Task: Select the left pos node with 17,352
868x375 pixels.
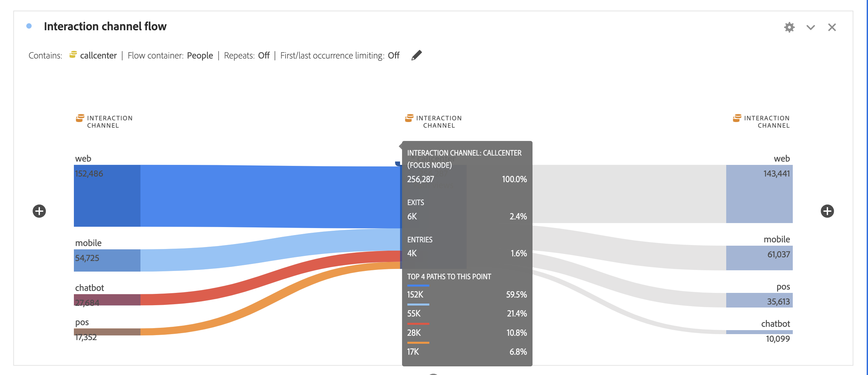Action: tap(107, 331)
